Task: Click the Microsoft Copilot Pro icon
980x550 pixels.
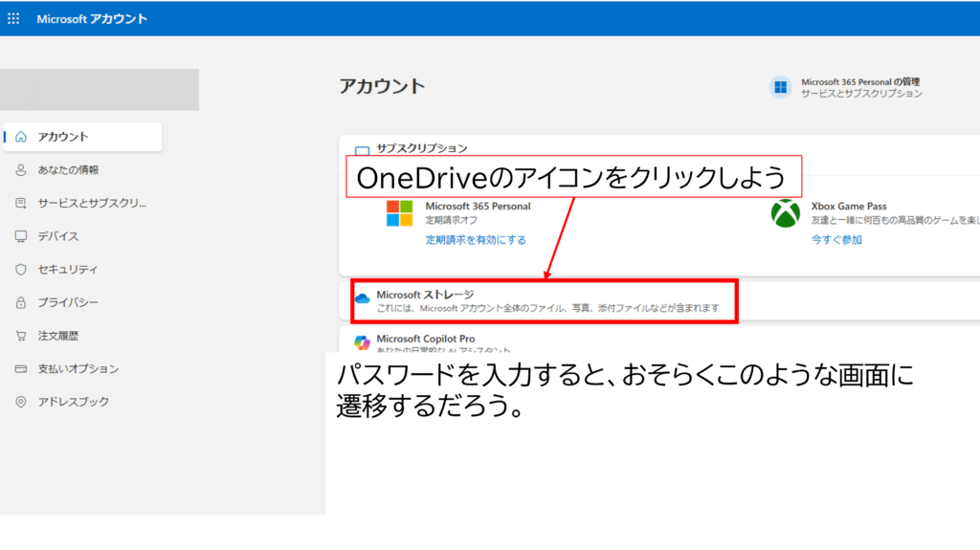Action: (362, 342)
